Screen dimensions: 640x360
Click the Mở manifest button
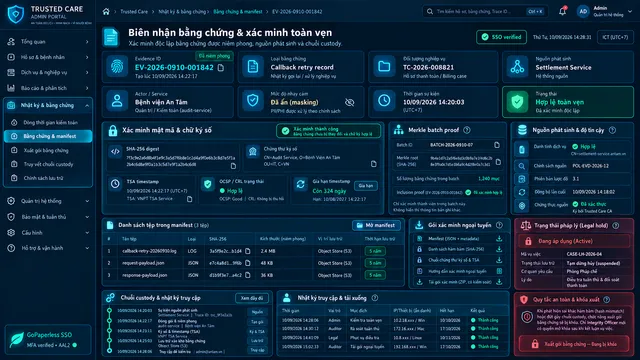pos(376,225)
